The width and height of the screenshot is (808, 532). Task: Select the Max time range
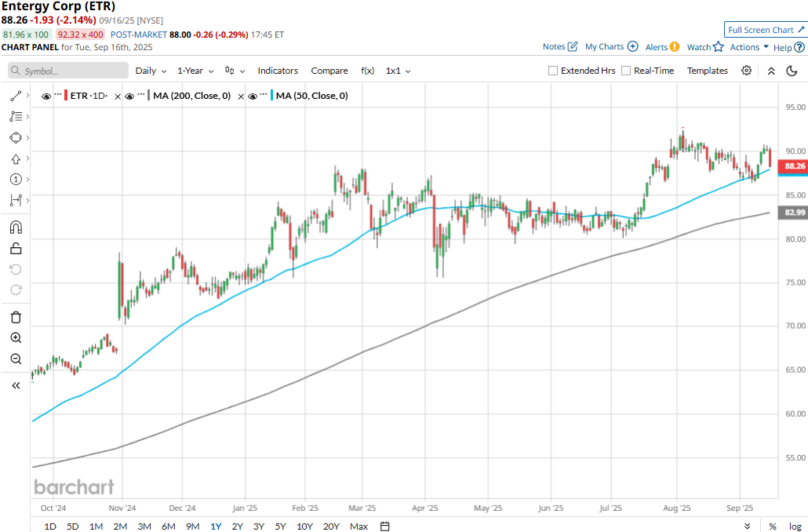click(x=359, y=527)
